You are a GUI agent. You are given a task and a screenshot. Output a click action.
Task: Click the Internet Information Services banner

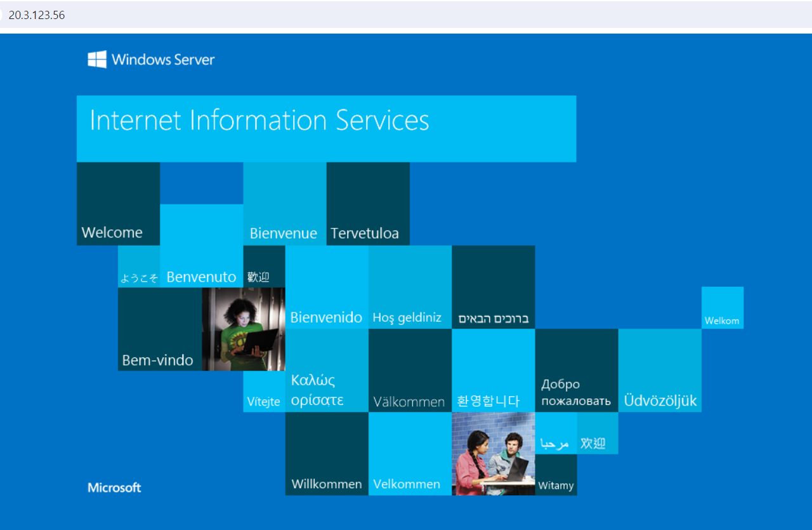click(x=326, y=129)
